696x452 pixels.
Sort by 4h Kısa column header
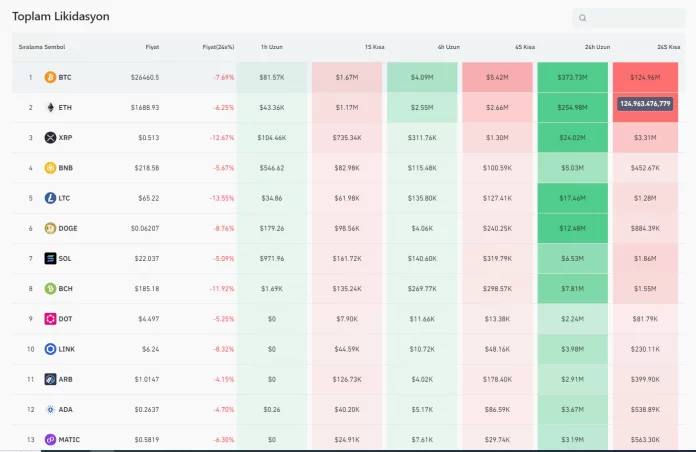tap(524, 47)
